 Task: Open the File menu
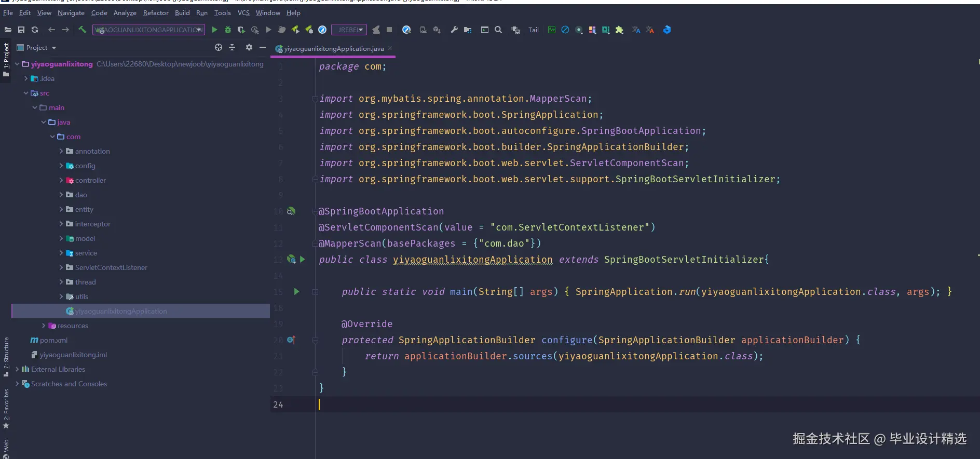coord(8,13)
